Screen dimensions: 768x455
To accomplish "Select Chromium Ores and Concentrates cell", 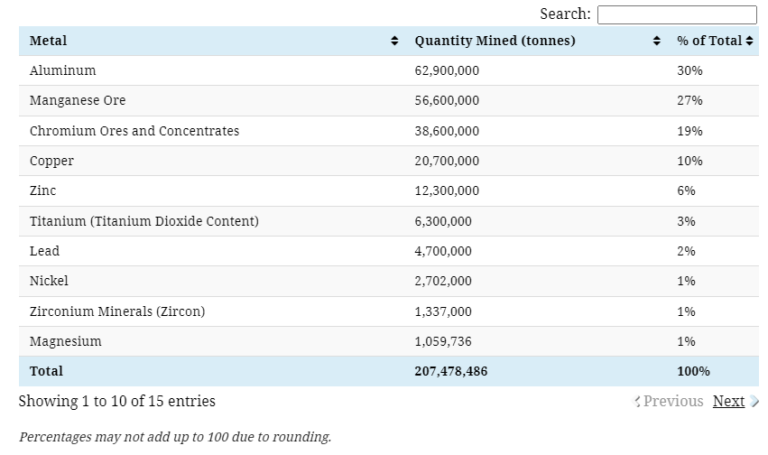I will (x=134, y=131).
